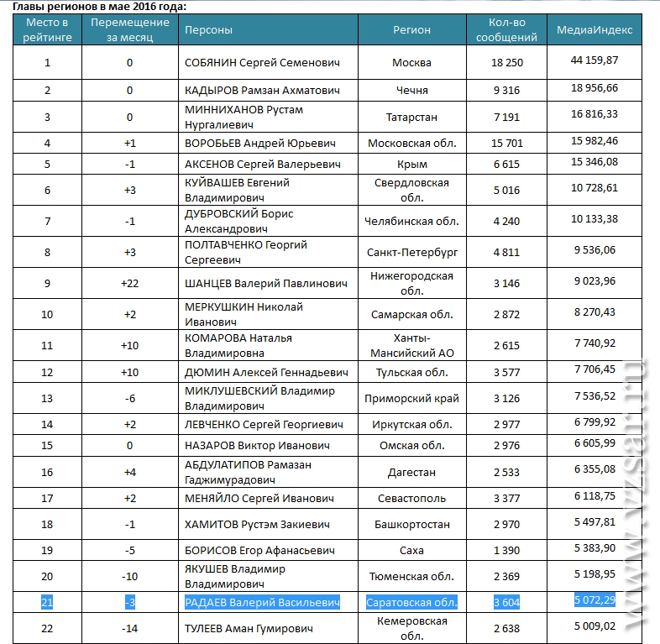This screenshot has height=644, width=660.
Task: Click the "Перемещение за месяц" column header
Action: [x=130, y=30]
